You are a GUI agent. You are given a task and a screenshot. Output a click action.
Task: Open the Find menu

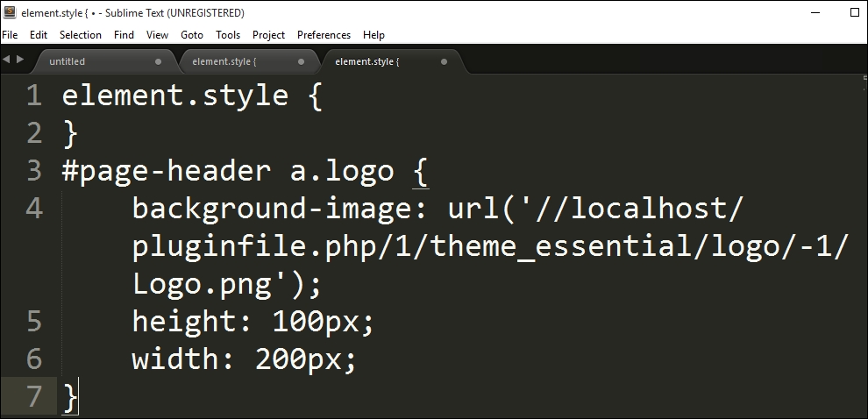[x=124, y=35]
